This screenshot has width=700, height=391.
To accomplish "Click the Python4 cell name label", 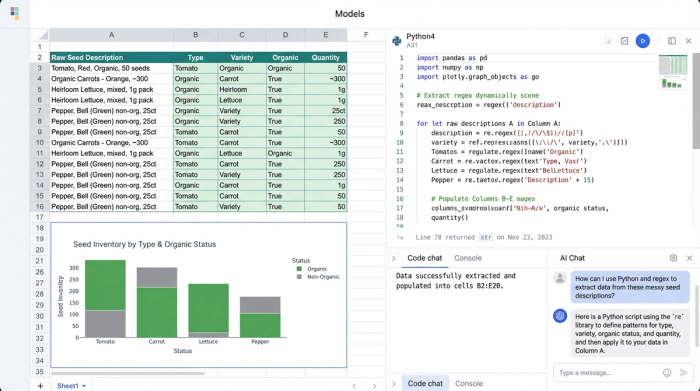I will tap(420, 37).
